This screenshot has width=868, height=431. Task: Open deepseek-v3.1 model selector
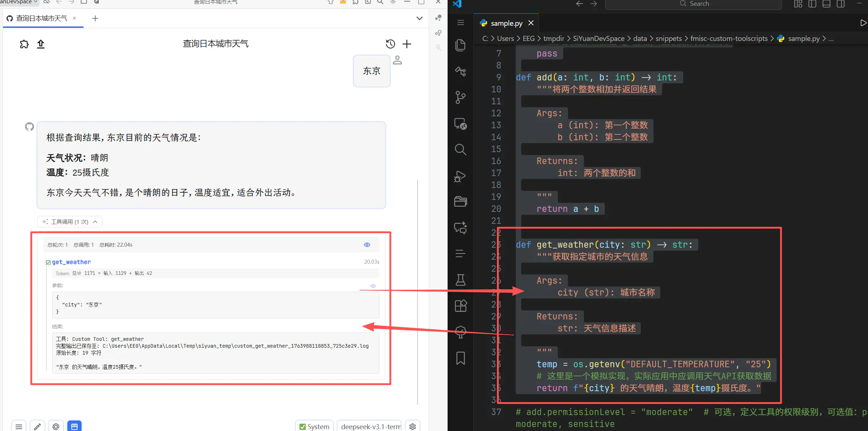point(370,427)
